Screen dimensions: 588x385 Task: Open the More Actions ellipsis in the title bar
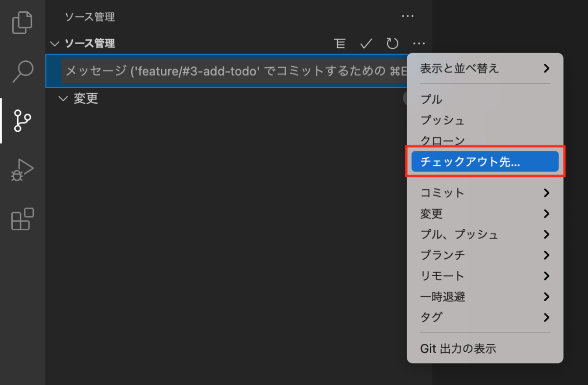click(x=408, y=16)
